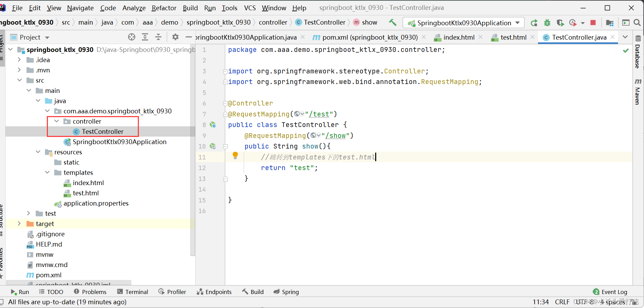Rerun the application with the green rerun icon
The image size is (644, 308).
coord(534,23)
